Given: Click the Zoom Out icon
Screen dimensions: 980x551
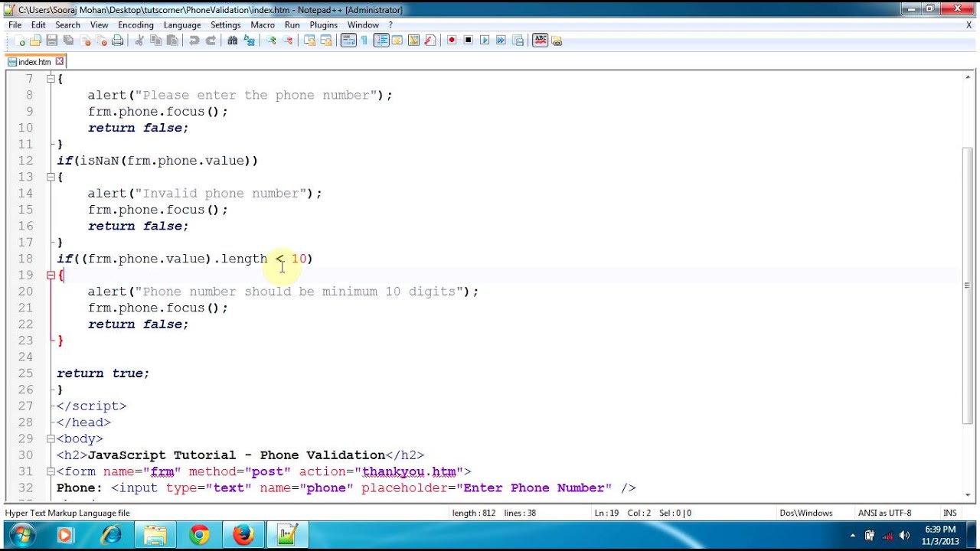Looking at the screenshot, I should point(288,40).
